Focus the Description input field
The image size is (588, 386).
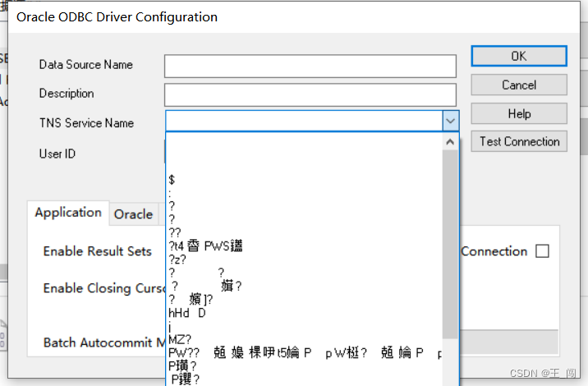pos(310,95)
